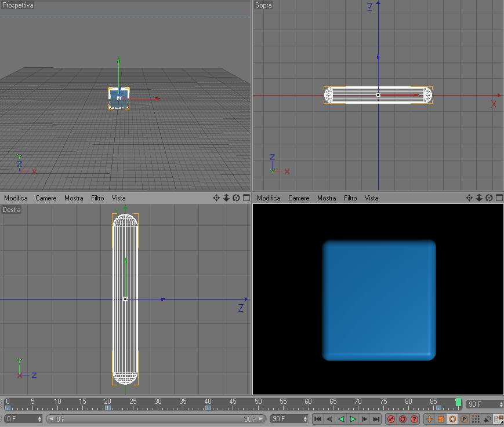Click keyframe marker at frame 20
Viewport: 504px width, 427px height.
[x=108, y=408]
